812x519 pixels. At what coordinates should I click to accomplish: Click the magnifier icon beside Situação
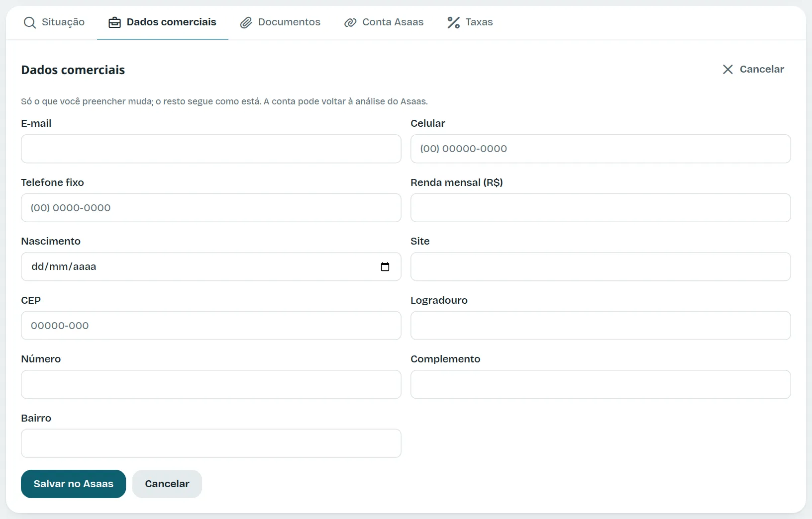pyautogui.click(x=30, y=22)
